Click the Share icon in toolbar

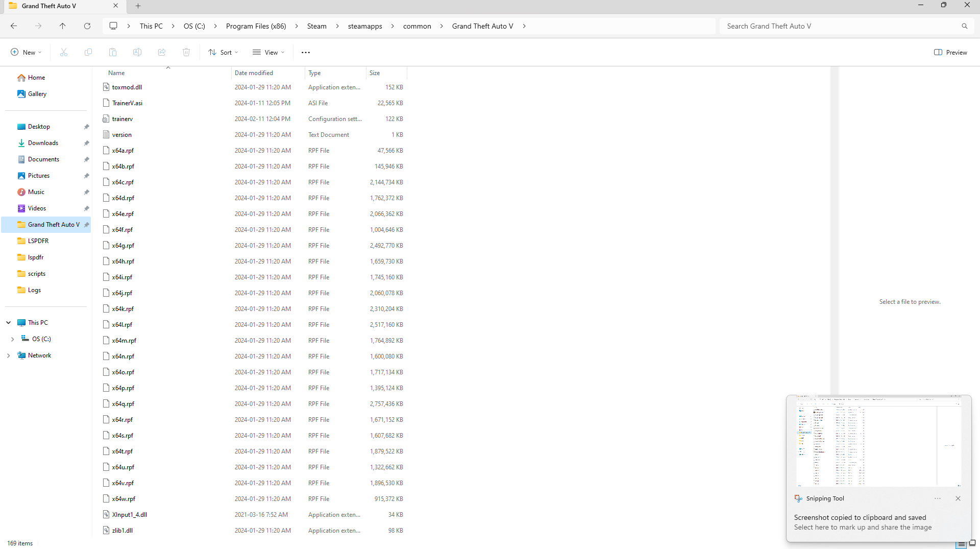coord(162,52)
